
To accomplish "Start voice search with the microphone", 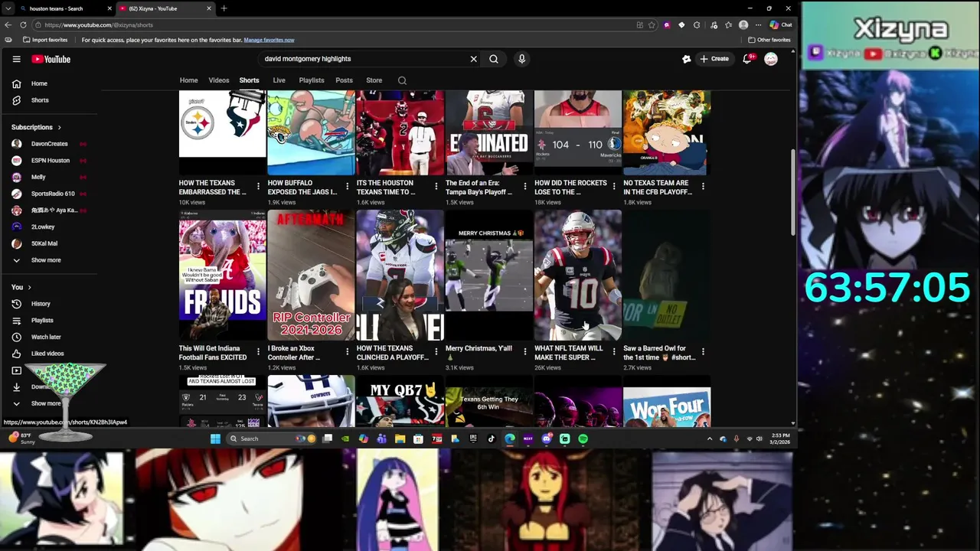I will point(521,59).
